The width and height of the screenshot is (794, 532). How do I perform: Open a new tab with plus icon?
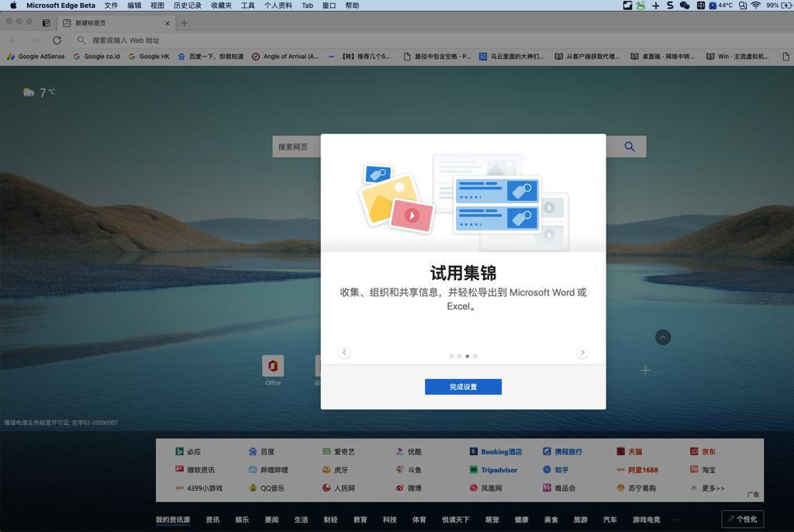click(185, 22)
